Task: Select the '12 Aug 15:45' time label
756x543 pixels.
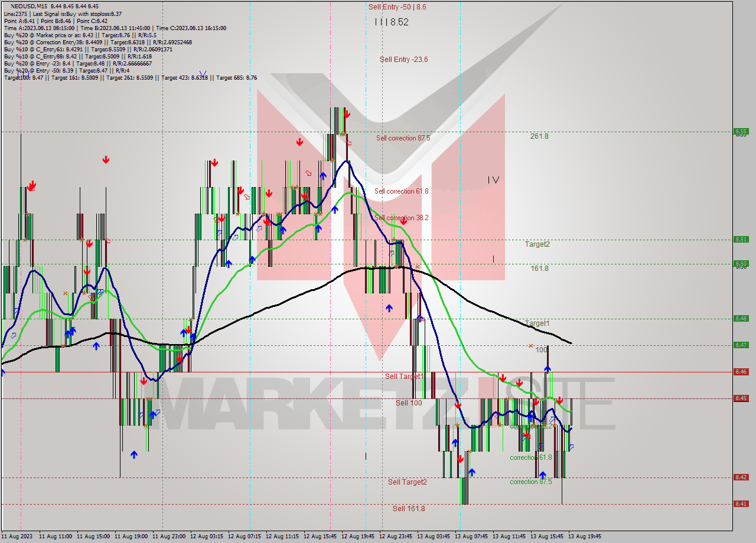Action: 320,537
